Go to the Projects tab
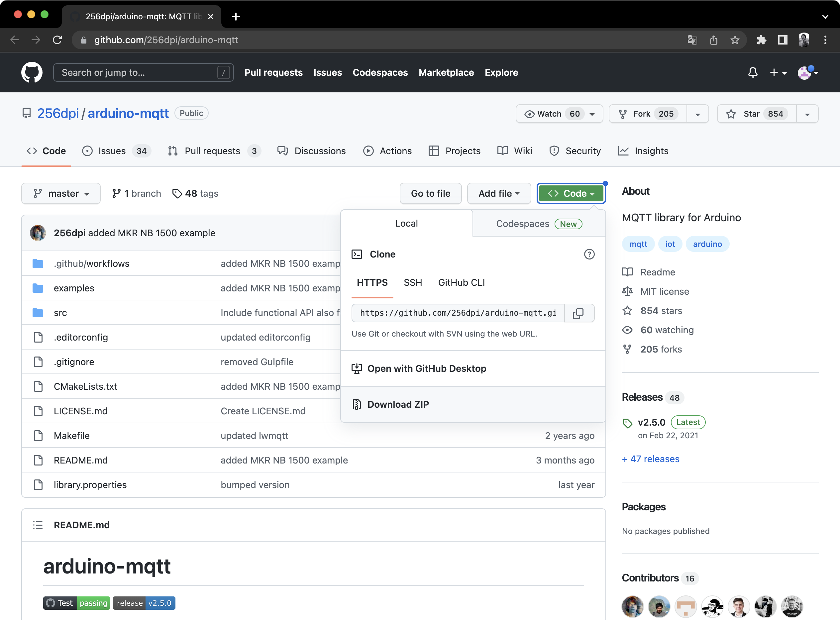This screenshot has height=620, width=840. point(455,151)
